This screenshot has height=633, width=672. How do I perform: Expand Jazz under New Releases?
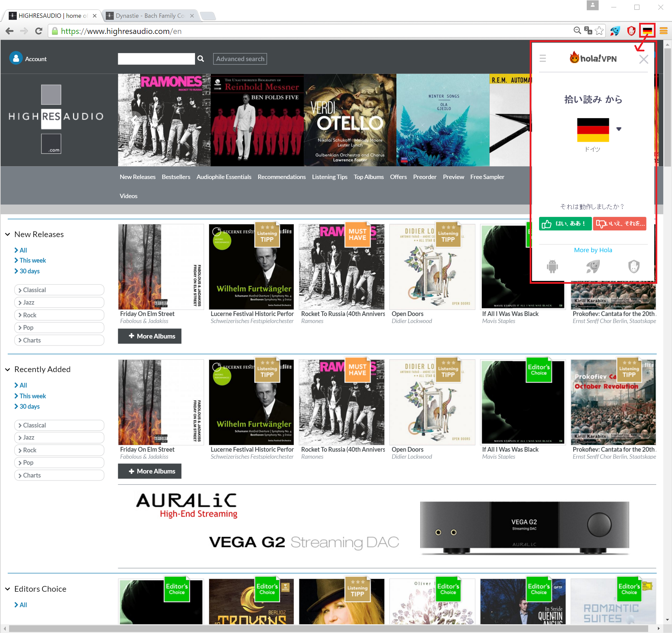pyautogui.click(x=59, y=302)
